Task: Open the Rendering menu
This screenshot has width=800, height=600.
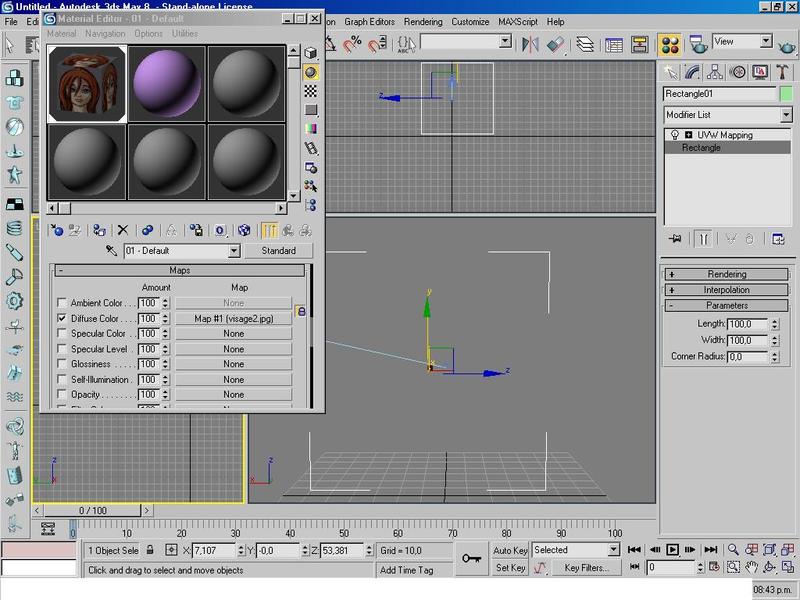Action: click(423, 22)
